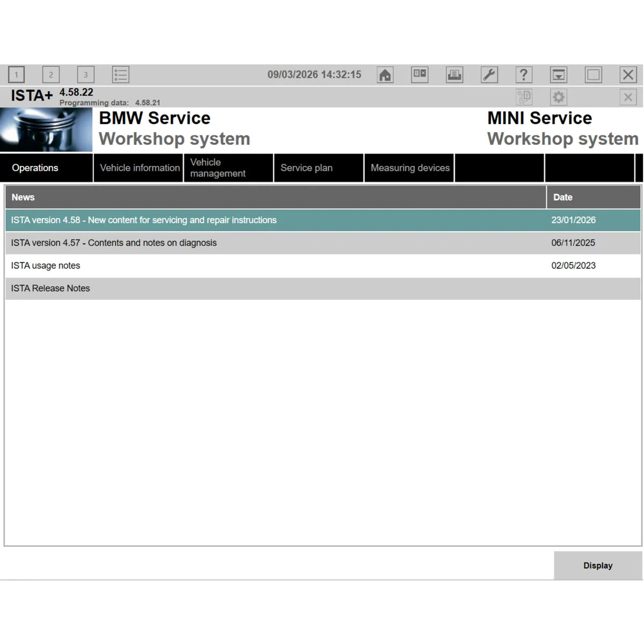
Task: Activate session tab 3
Action: tap(86, 75)
